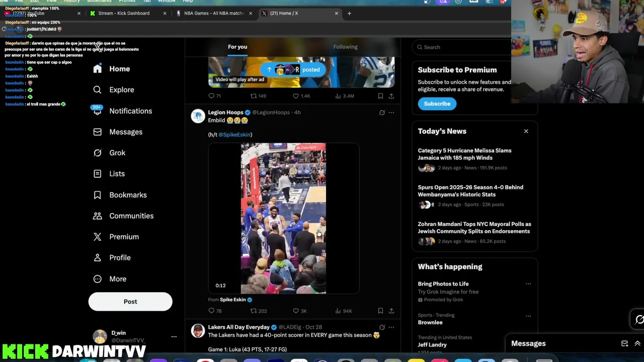Open more options on Lakers All Day Everyday post
Viewport: 644px width, 362px height.
pyautogui.click(x=391, y=327)
